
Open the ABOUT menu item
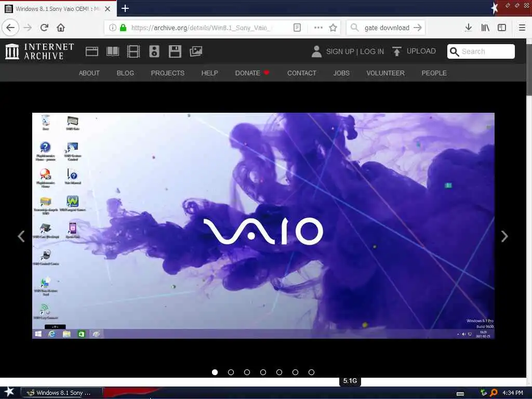[x=89, y=73]
